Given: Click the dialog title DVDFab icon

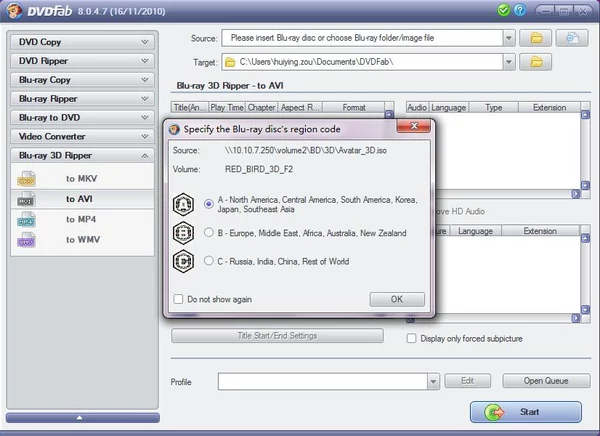Looking at the screenshot, I should pyautogui.click(x=174, y=129).
